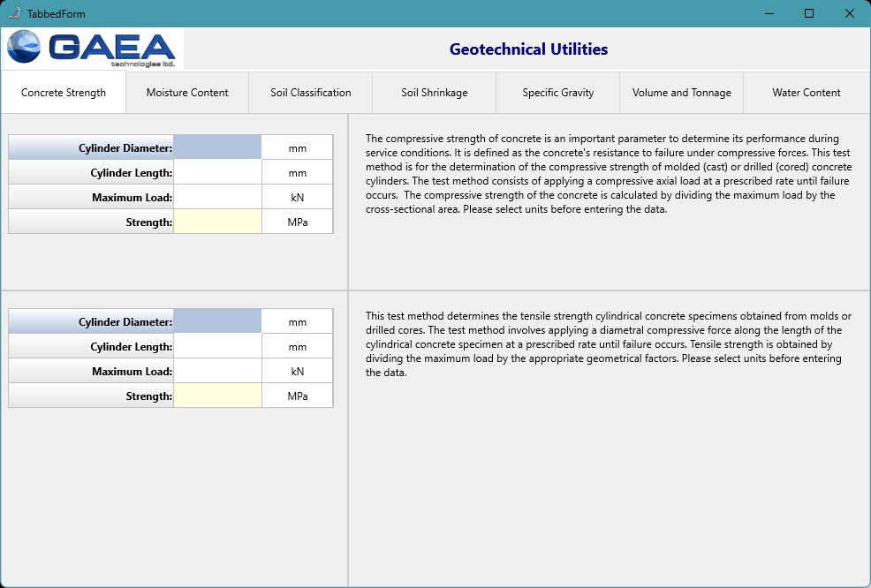Change the length units in the compressive section

point(297,171)
